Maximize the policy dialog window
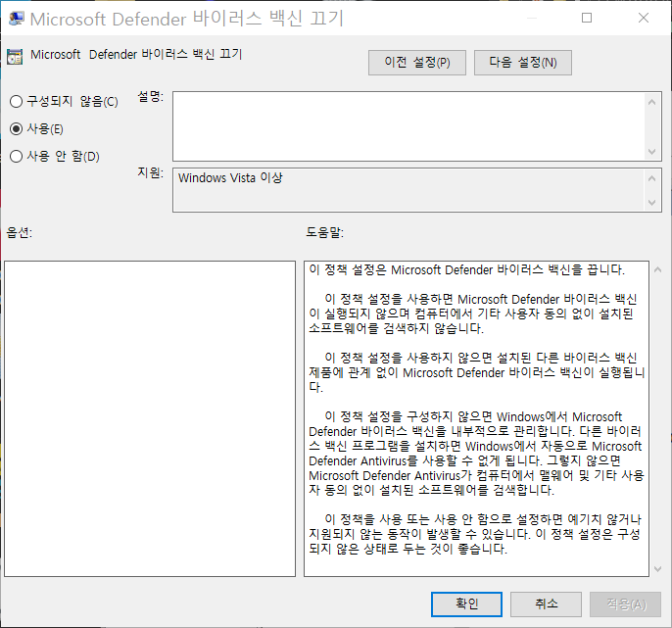672x628 pixels. click(x=587, y=18)
